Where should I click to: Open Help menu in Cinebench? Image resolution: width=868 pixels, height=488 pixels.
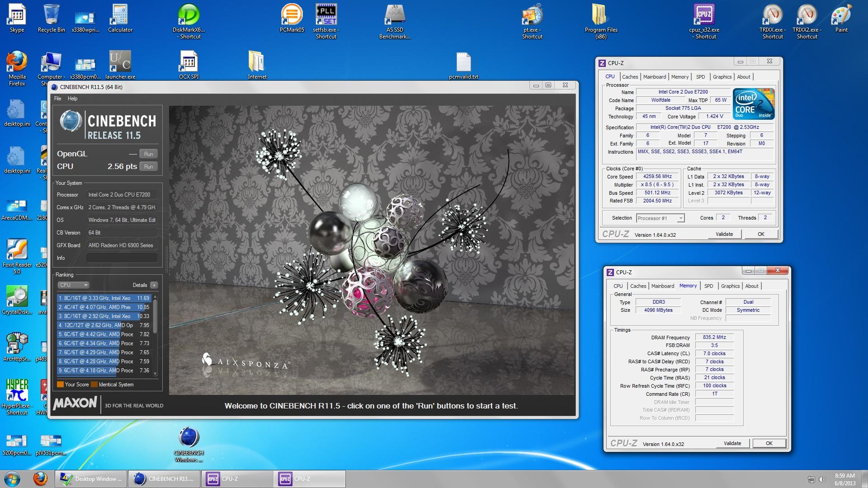(72, 99)
